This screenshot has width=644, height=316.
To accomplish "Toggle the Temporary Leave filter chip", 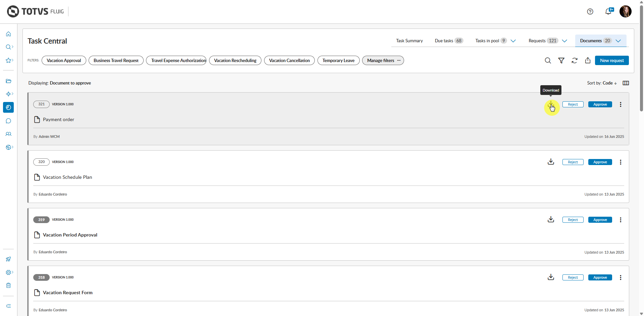I will click(338, 61).
